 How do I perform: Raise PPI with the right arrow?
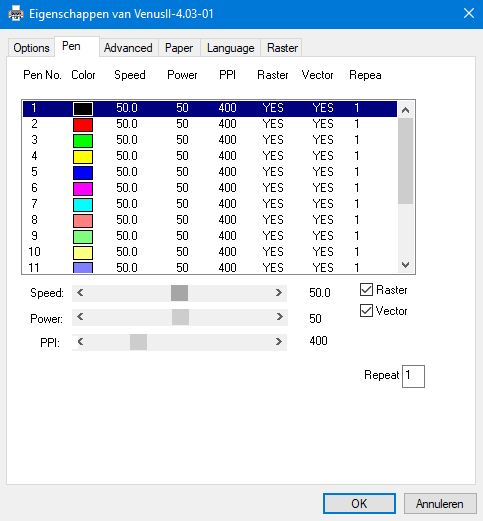click(279, 342)
